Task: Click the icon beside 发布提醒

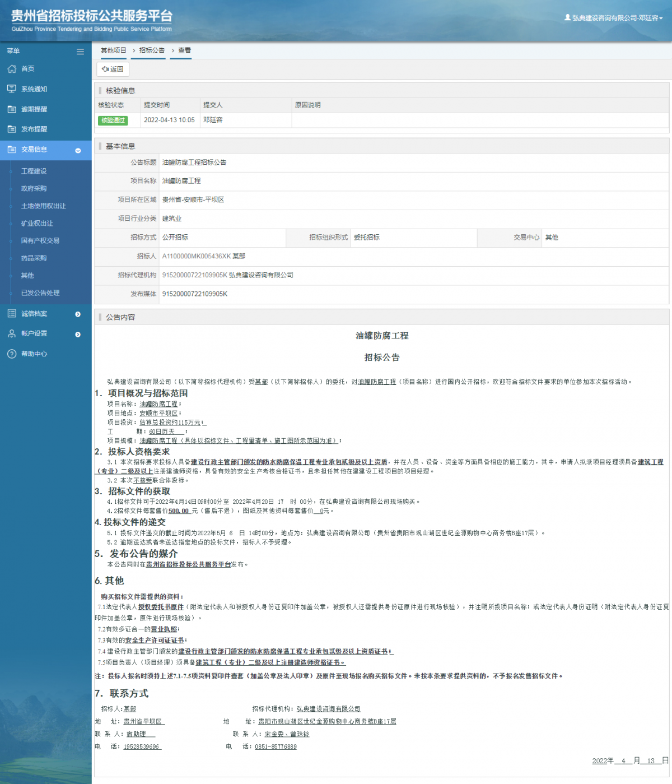Action: coord(12,129)
